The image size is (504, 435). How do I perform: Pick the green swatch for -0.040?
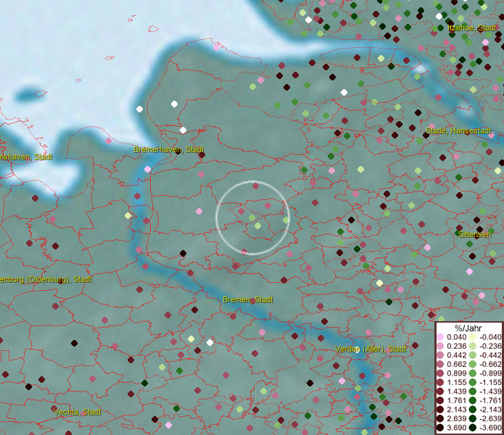tap(473, 337)
